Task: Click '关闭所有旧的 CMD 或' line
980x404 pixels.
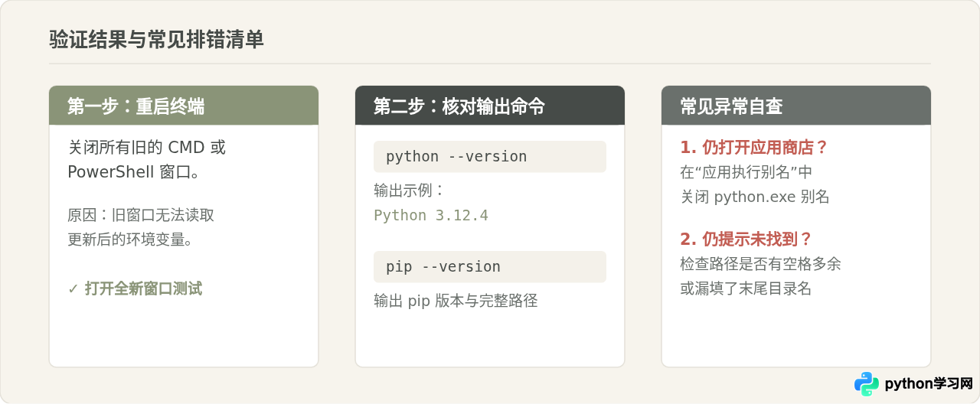Action: click(x=147, y=148)
